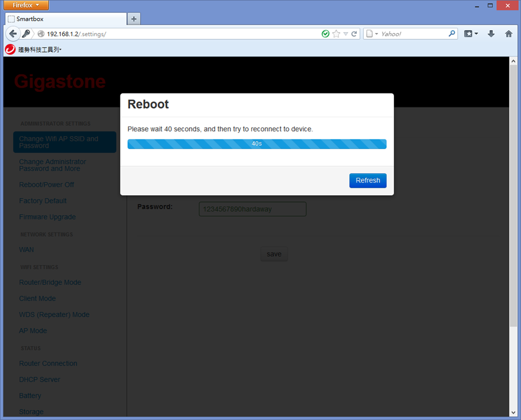This screenshot has width=521, height=420.
Task: Open Client Mode settings
Action: click(37, 299)
